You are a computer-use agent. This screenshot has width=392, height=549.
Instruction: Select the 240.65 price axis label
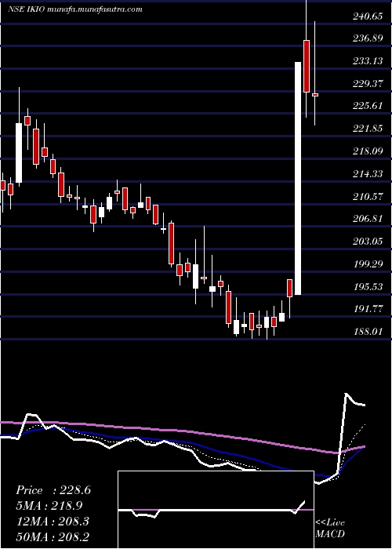coord(367,16)
